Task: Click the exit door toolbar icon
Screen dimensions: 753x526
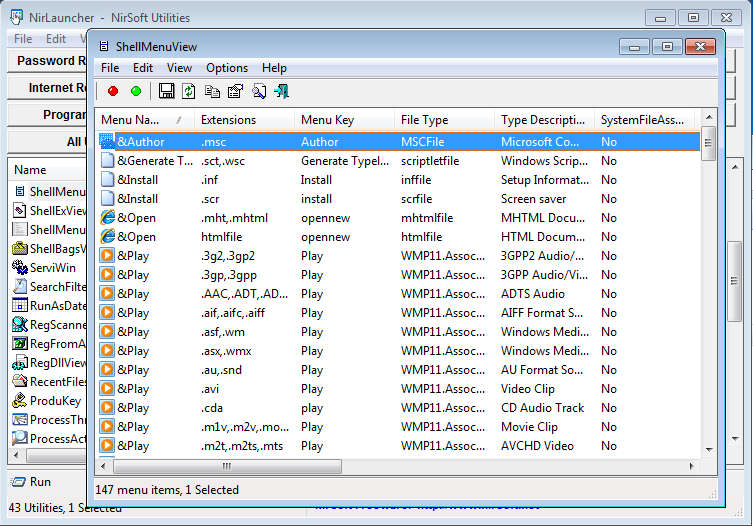Action: (282, 92)
